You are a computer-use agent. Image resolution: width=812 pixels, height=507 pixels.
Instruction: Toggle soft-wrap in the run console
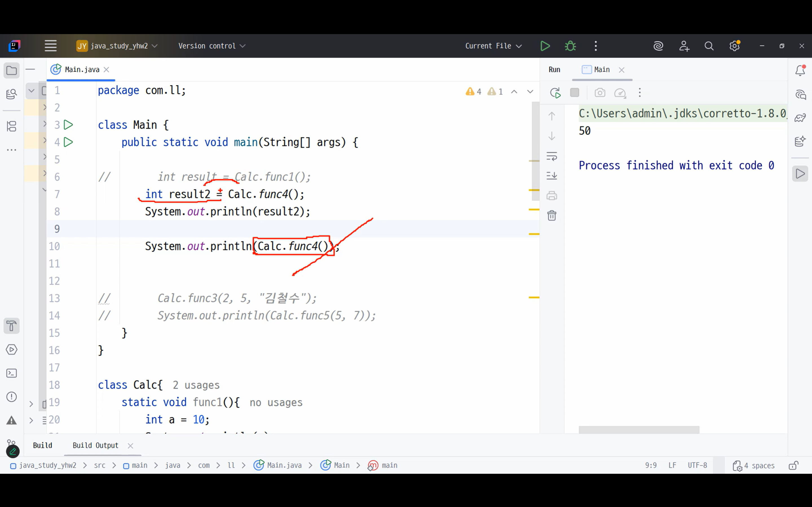coord(551,156)
